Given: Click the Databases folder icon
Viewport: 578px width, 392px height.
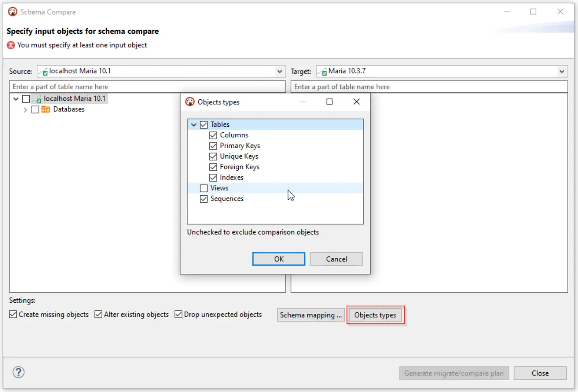Looking at the screenshot, I should 46,110.
